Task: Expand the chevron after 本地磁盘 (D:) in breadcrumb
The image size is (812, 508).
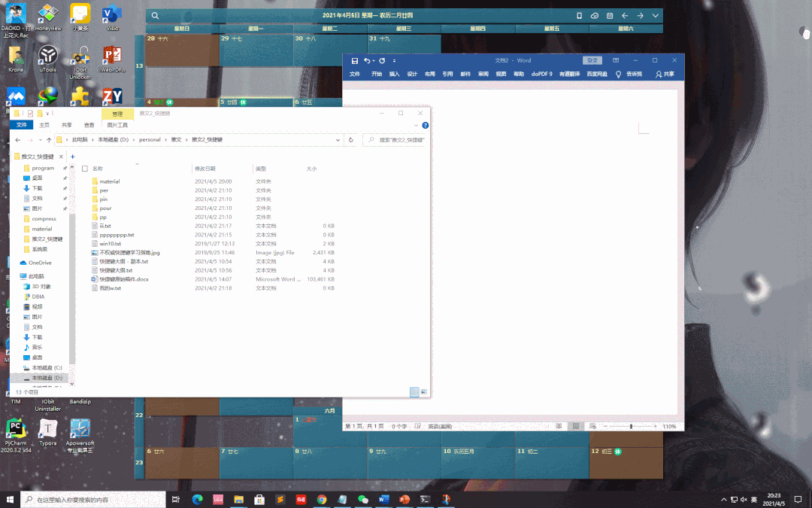Action: [134, 140]
